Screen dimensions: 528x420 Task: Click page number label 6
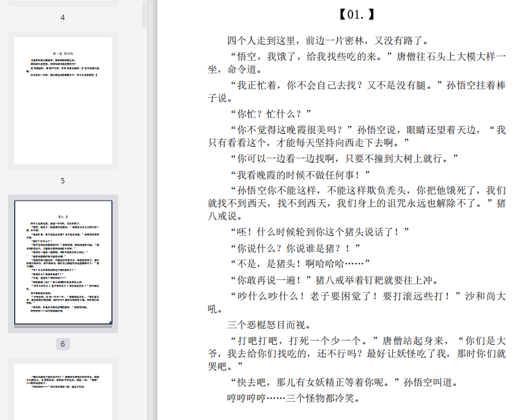point(62,344)
